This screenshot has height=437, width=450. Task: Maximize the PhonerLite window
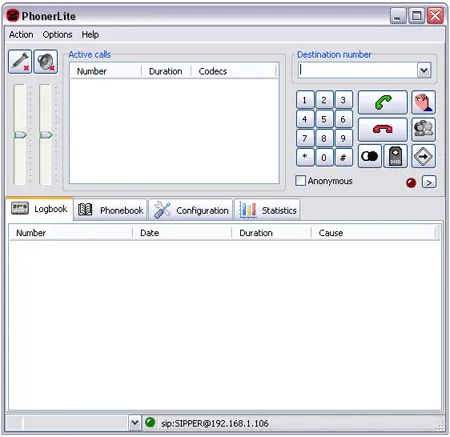[417, 16]
